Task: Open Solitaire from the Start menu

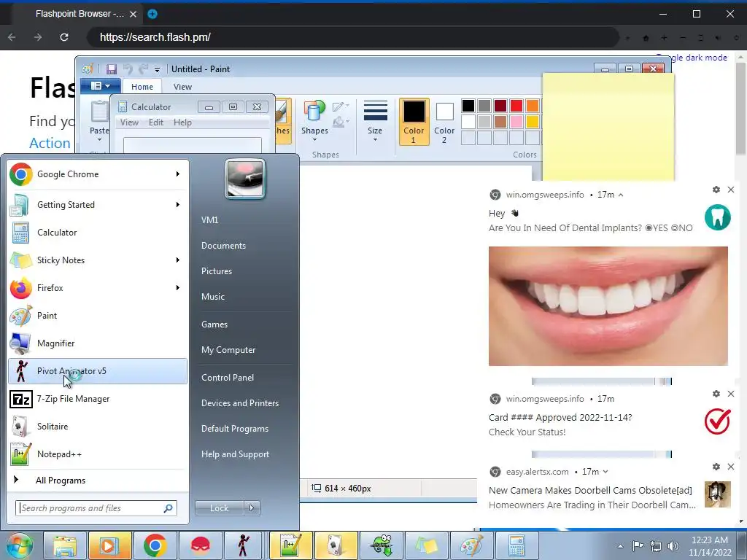Action: point(98,426)
